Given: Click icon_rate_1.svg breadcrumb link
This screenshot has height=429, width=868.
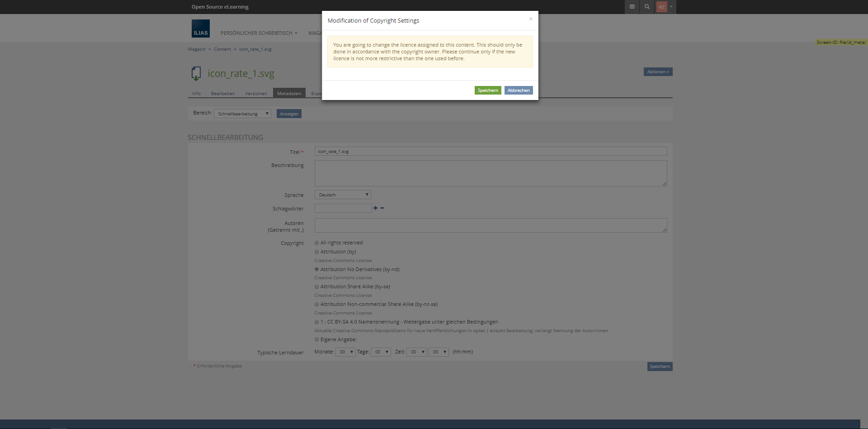Looking at the screenshot, I should click(255, 49).
